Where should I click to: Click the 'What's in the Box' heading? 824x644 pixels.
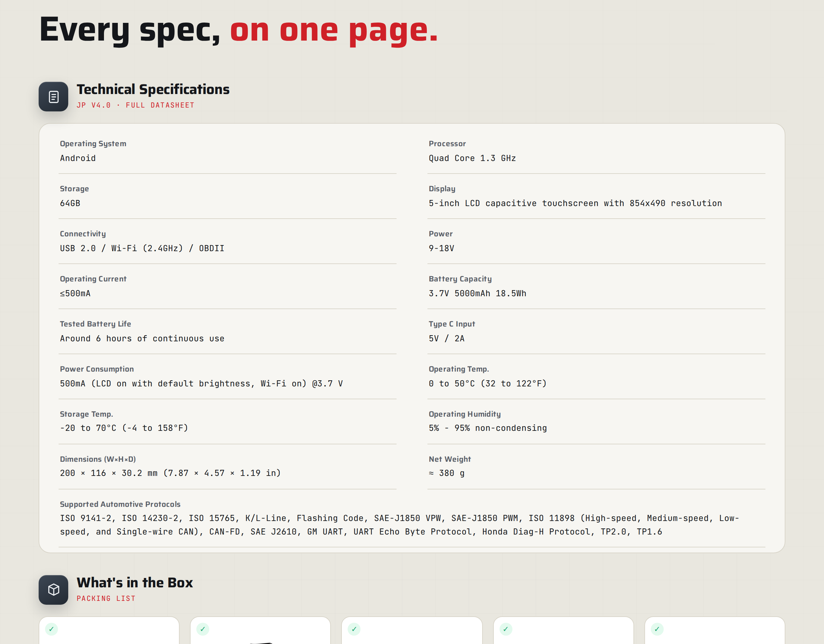tap(135, 582)
